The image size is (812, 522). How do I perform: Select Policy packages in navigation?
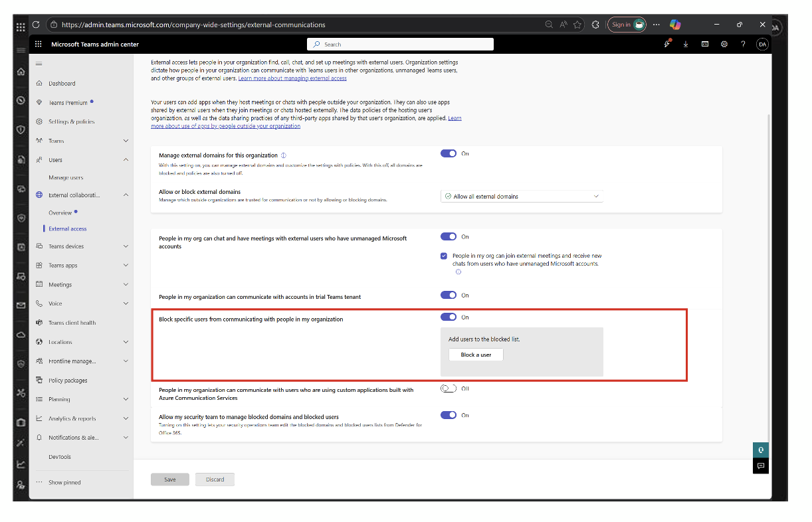pos(68,381)
